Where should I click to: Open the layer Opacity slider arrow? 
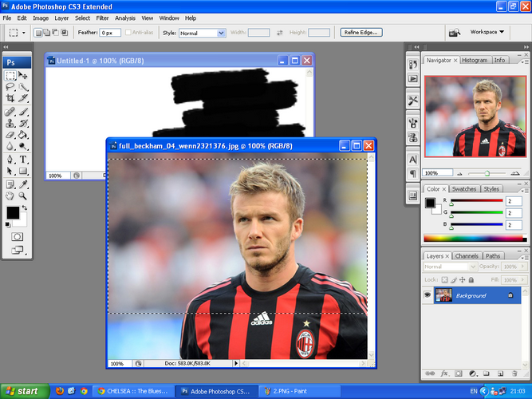[x=522, y=267]
